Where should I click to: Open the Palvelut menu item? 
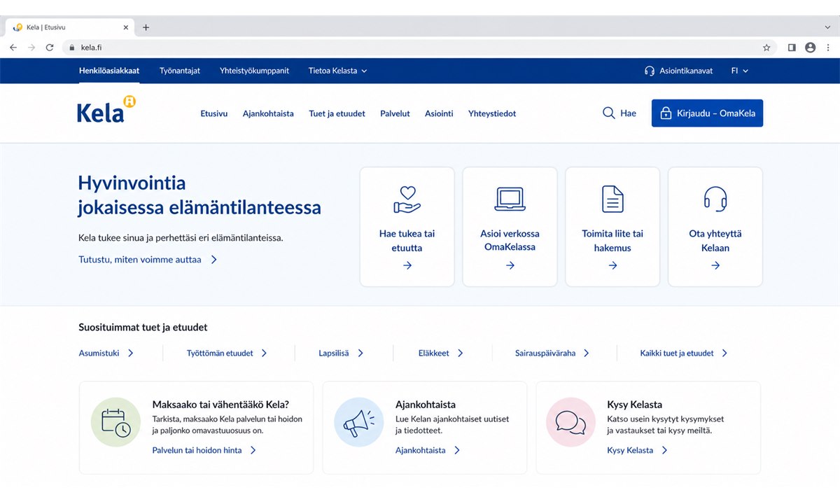coord(395,113)
